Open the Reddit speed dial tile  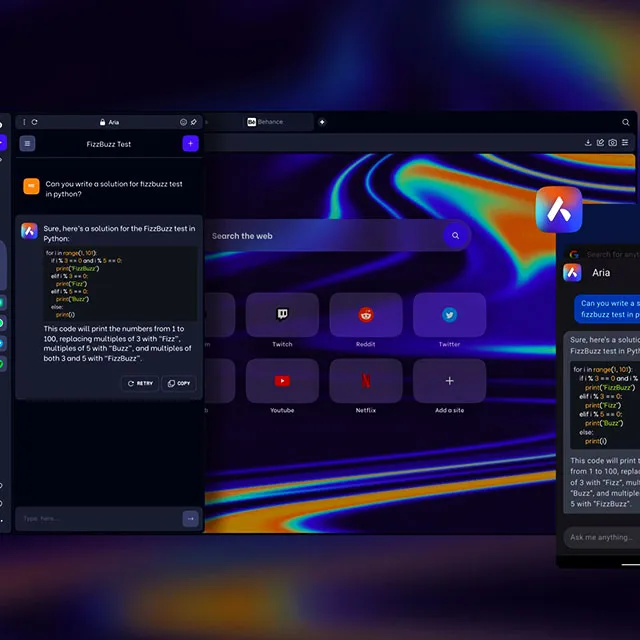tap(366, 316)
